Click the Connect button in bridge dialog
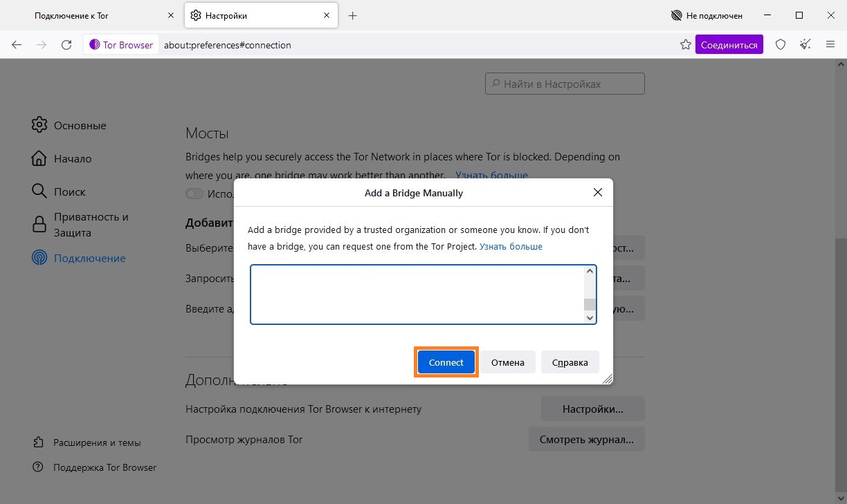The width and height of the screenshot is (847, 504). (446, 362)
